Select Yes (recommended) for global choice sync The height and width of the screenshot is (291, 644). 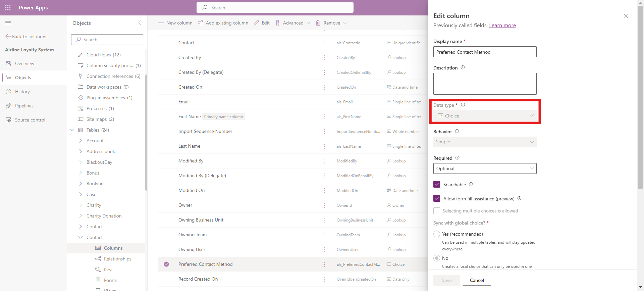pos(437,234)
